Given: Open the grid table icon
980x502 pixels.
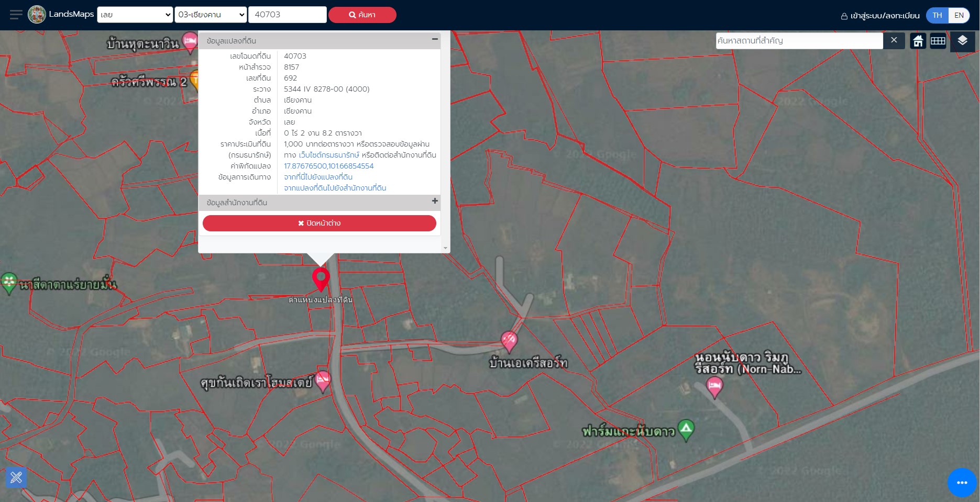Looking at the screenshot, I should [938, 41].
